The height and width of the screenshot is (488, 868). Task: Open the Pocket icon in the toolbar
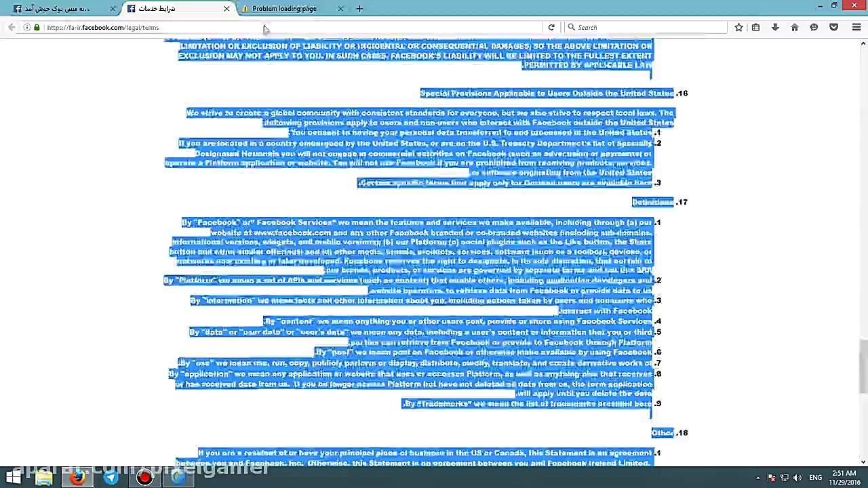[x=834, y=27]
